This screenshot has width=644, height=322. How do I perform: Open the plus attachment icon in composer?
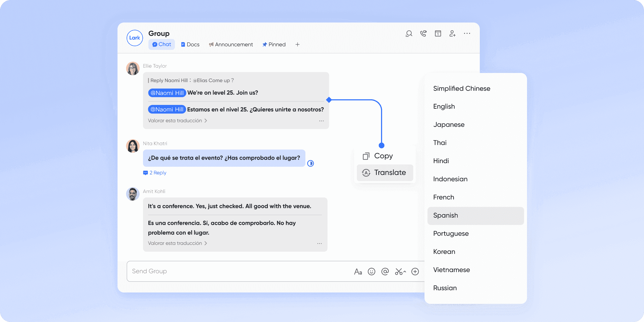point(415,271)
